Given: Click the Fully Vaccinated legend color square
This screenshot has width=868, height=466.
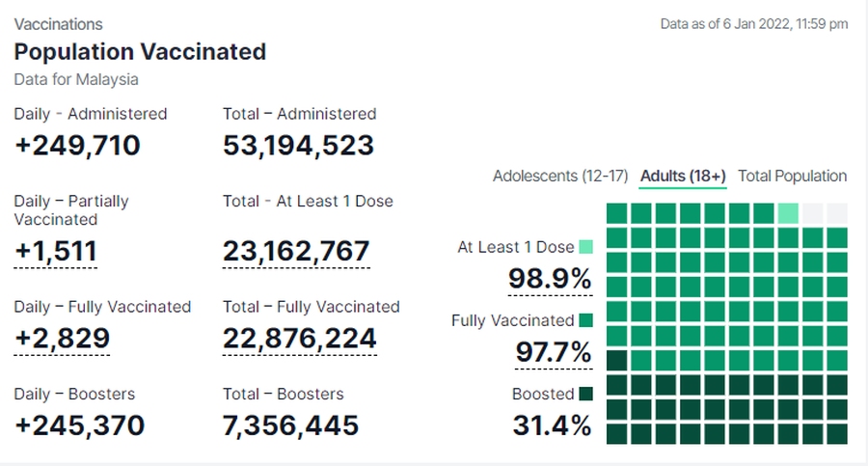Looking at the screenshot, I should pyautogui.click(x=585, y=320).
